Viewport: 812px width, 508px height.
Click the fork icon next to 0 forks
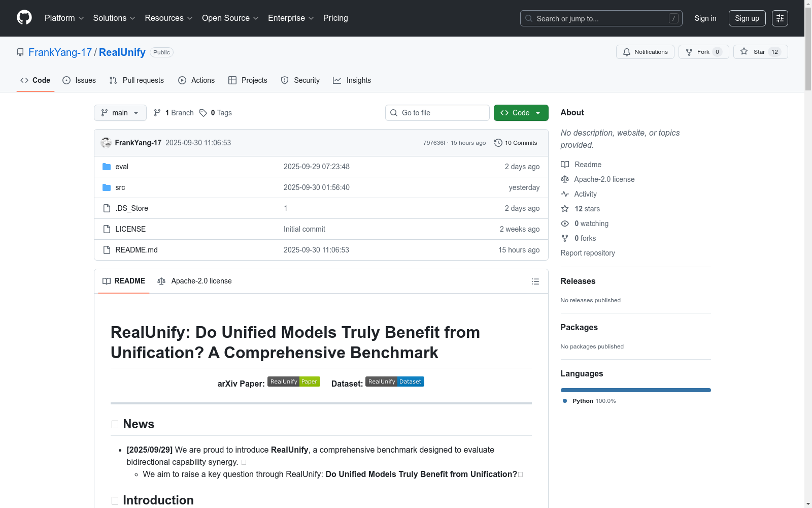[565, 238]
